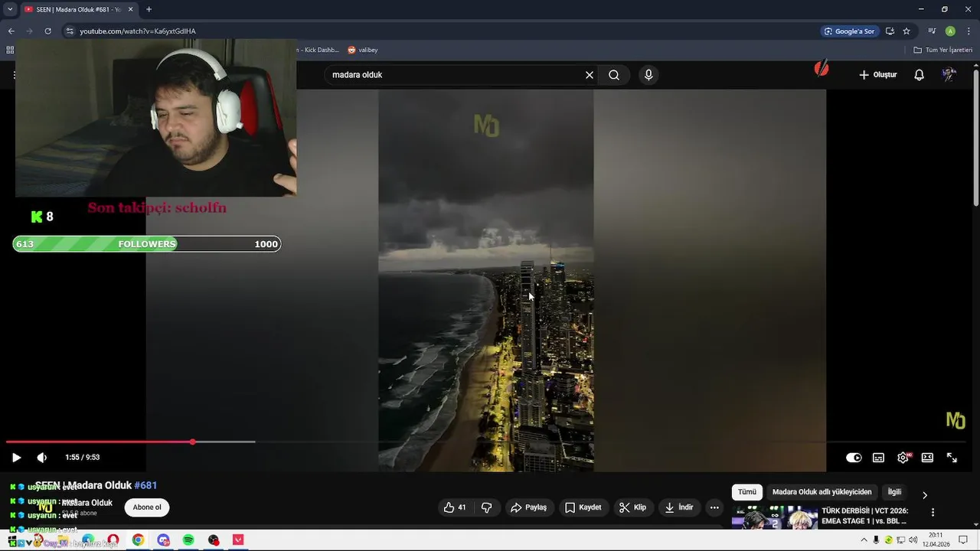Clear the YouTube search box with X
The height and width of the screenshot is (551, 980).
tap(590, 75)
